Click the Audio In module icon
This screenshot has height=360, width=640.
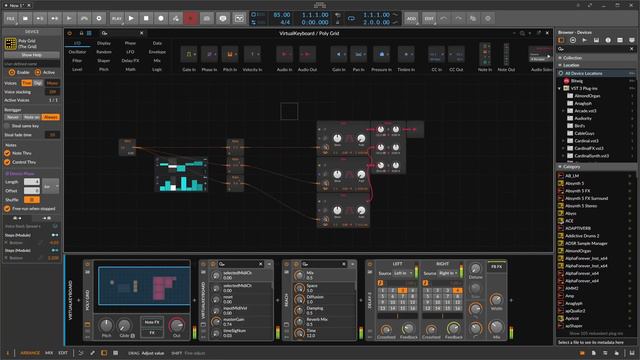284,54
